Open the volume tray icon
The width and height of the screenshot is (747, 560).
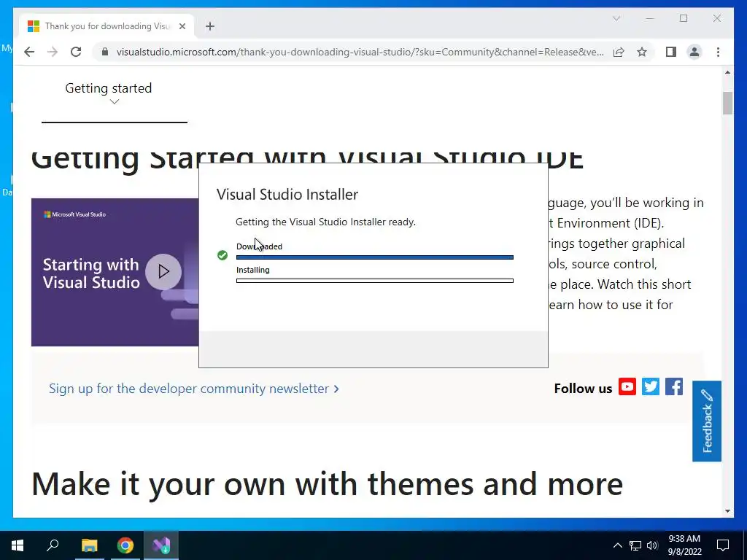point(652,545)
